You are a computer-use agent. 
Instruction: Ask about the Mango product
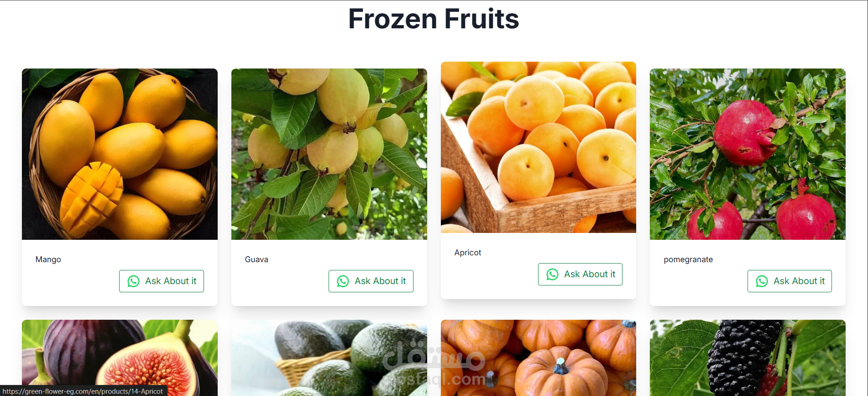pyautogui.click(x=162, y=281)
